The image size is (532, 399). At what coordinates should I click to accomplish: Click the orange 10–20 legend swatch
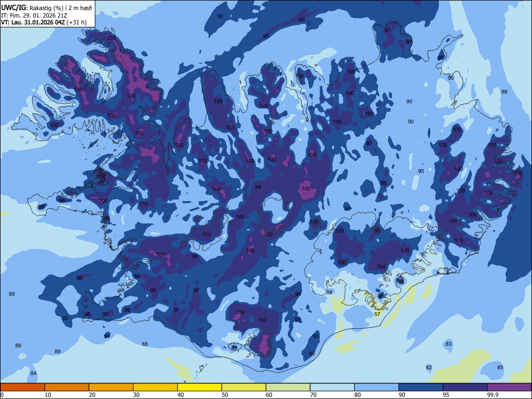pyautogui.click(x=67, y=387)
